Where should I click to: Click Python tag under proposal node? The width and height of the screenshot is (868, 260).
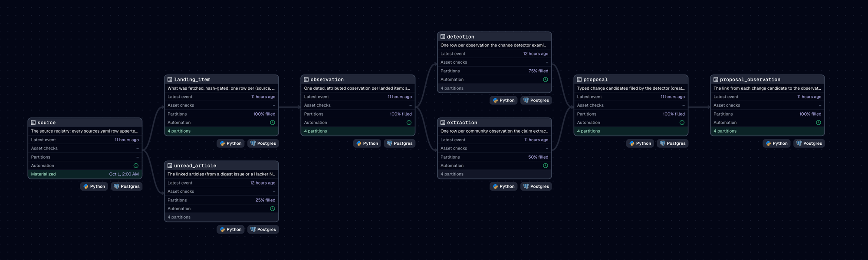click(640, 143)
